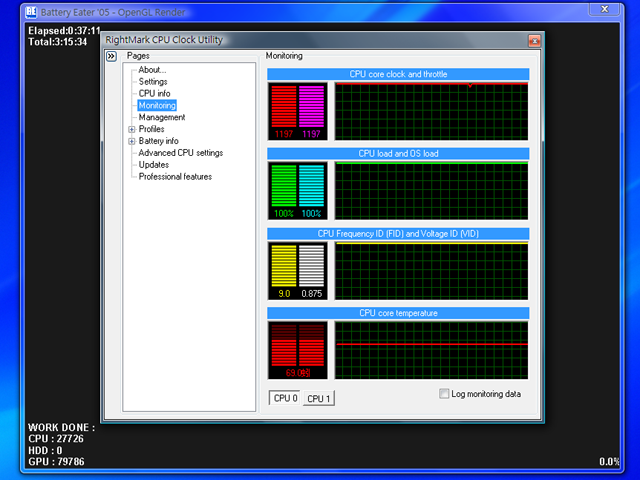
Task: Click the 'CPU load and OS load' header
Action: point(398,154)
